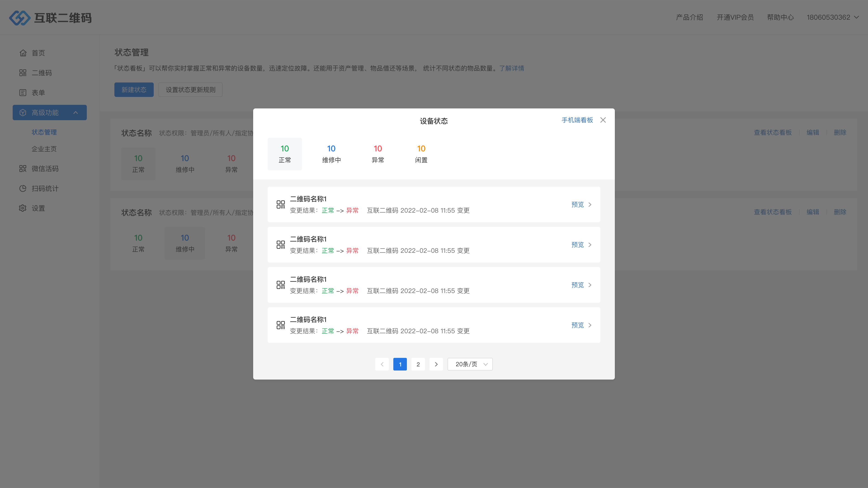The width and height of the screenshot is (868, 488).
Task: Click the 二维码 sidebar grid icon
Action: click(x=23, y=73)
